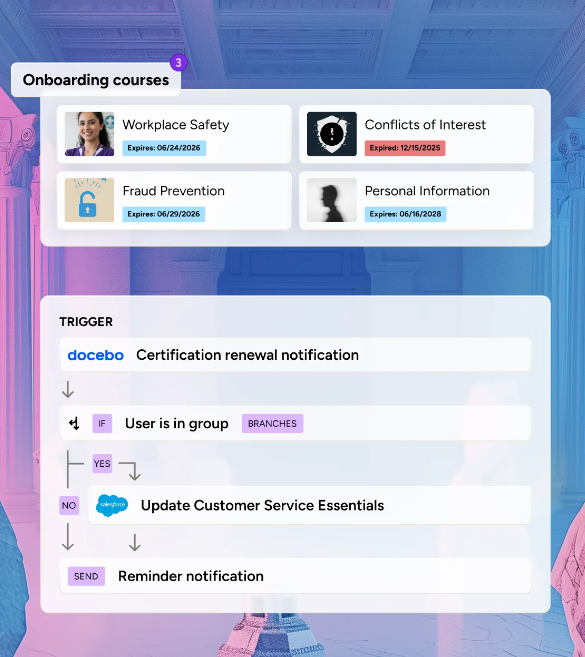Click the BRANCHES tag

272,424
